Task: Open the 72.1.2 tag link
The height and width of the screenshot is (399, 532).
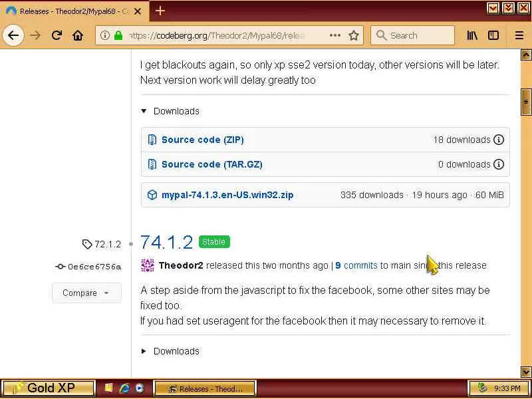Action: [102, 244]
